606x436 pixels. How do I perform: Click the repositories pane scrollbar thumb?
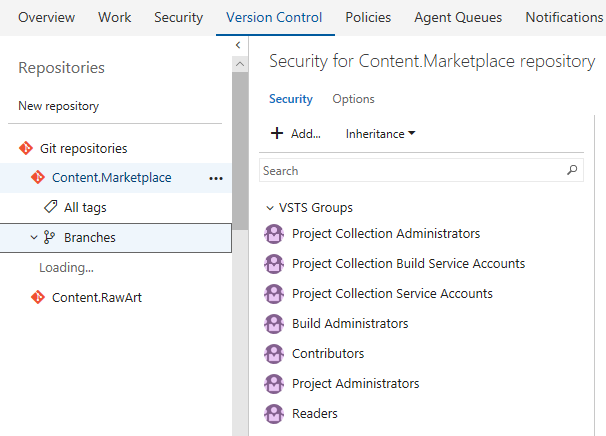(240, 151)
